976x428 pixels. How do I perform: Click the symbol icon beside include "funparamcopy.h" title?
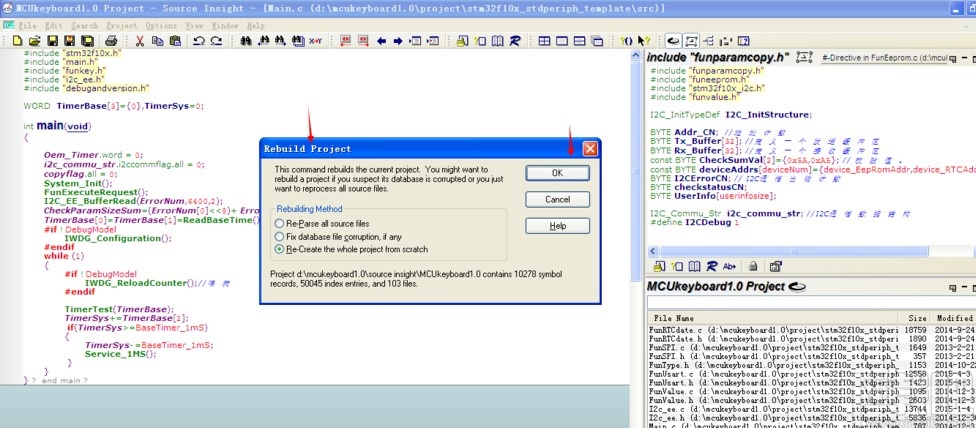pyautogui.click(x=805, y=57)
